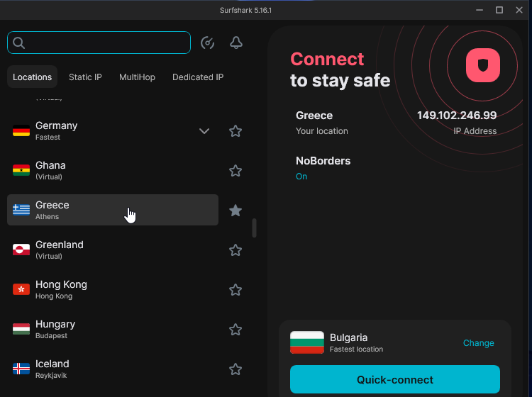The image size is (532, 397).
Task: Select the Hong Kong location
Action: pos(113,289)
